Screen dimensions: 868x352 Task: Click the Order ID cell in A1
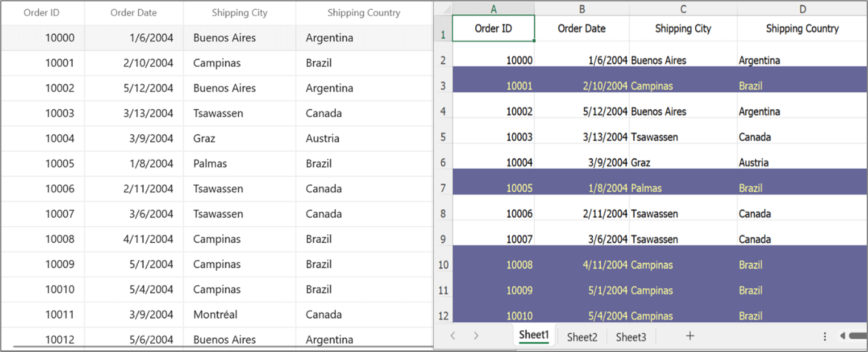click(493, 29)
